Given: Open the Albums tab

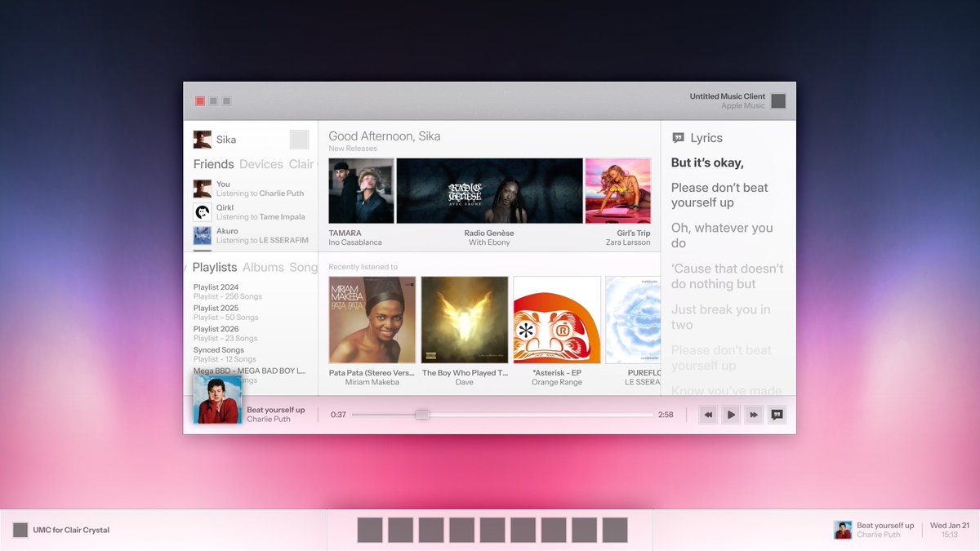Looking at the screenshot, I should (x=263, y=267).
